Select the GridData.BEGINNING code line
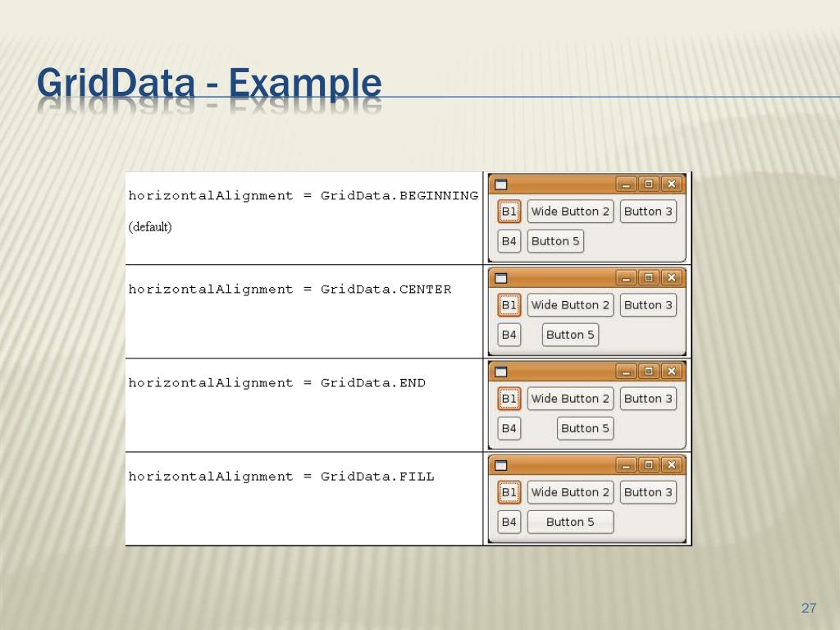Viewport: 840px width, 630px height. 304,196
